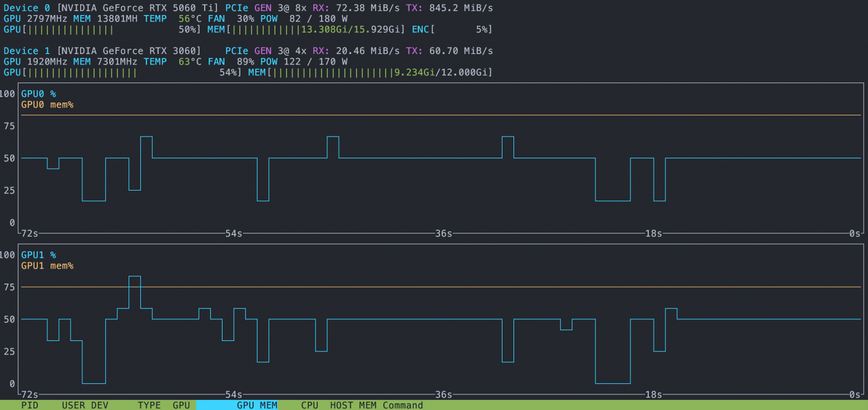Click Device 1's GPU utilization bar at 54%
868x410 pixels.
pos(123,72)
